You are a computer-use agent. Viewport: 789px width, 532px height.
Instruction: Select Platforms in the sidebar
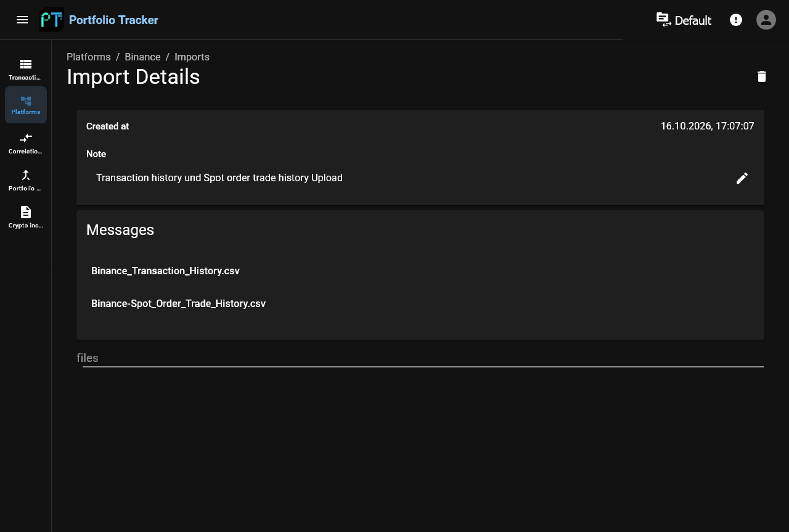26,105
